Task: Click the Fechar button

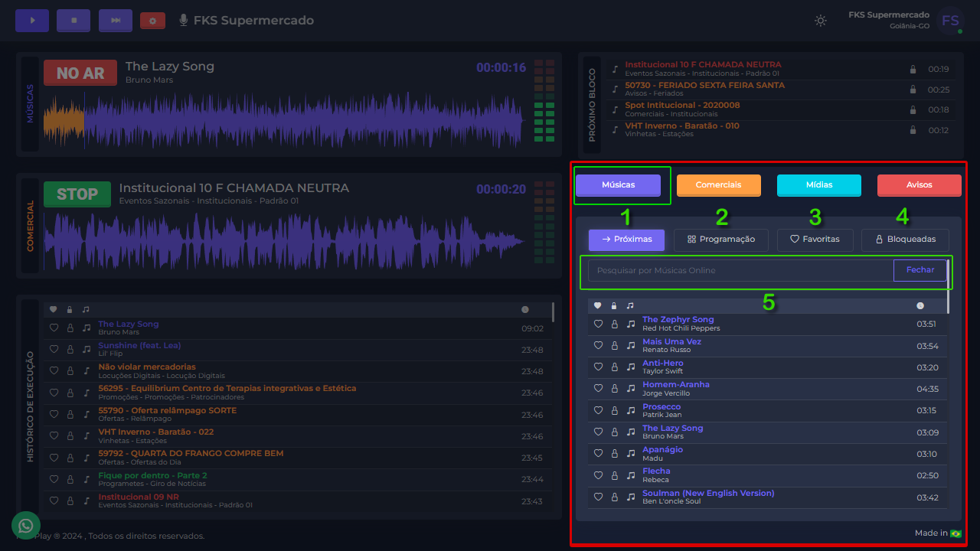Action: click(920, 270)
